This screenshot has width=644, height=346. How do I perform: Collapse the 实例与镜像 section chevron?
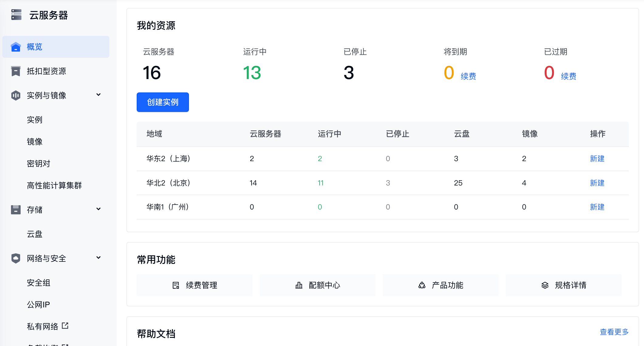pyautogui.click(x=98, y=95)
